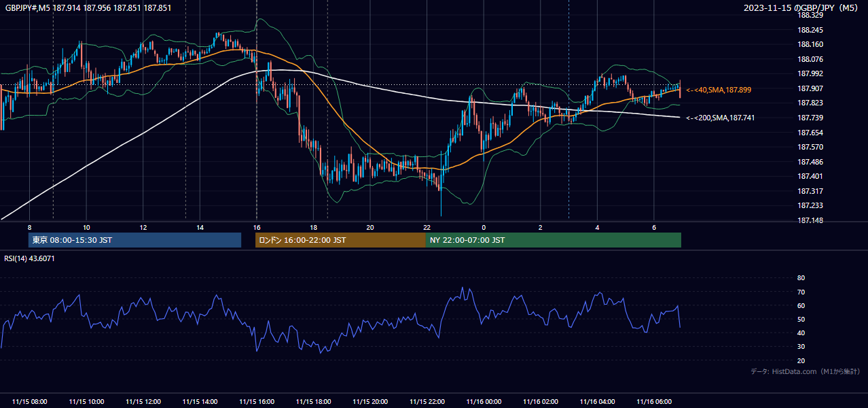
Task: Click the 11/15 14:00 time label
Action: [200, 402]
